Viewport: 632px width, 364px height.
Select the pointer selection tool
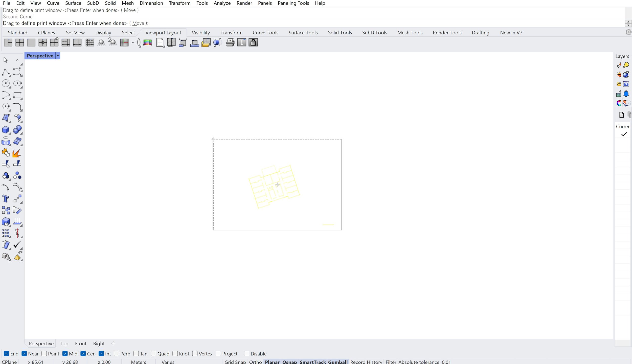(6, 60)
